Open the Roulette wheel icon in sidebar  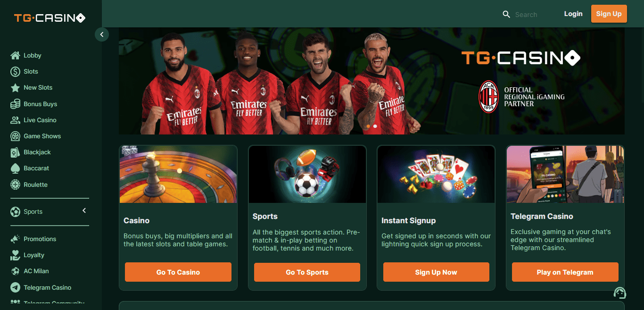coord(15,184)
